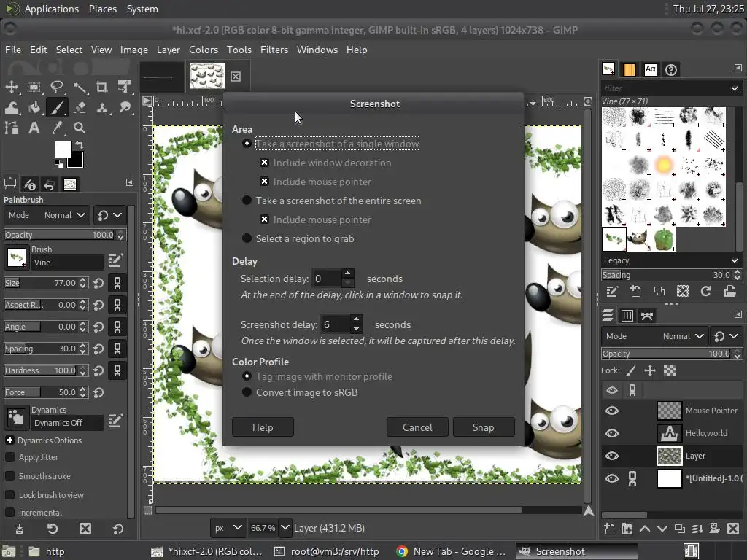Screen dimensions: 747x560
Task: Select 'Convert image to sRGB' option
Action: coord(300,392)
